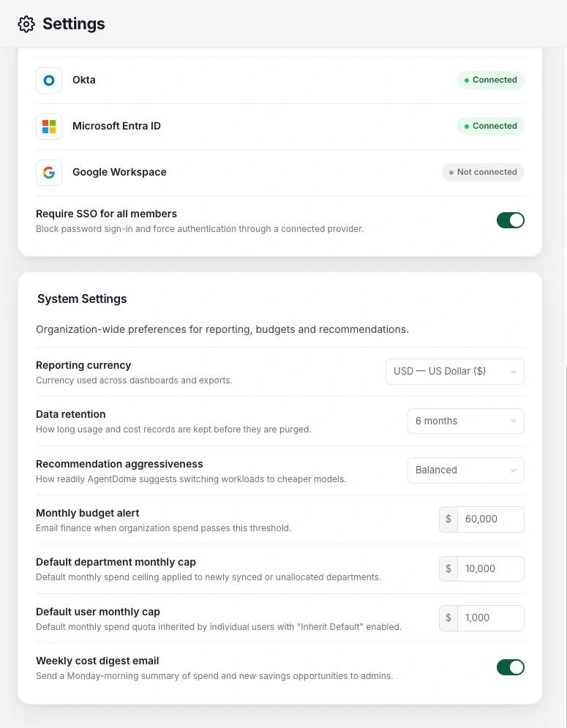Click the System Settings section heading

tap(82, 299)
